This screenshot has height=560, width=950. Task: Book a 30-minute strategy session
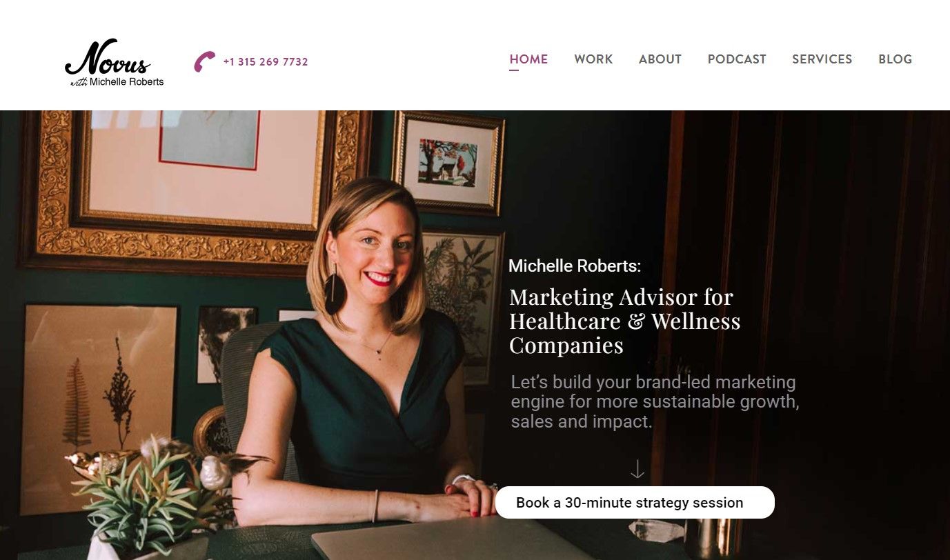tap(635, 503)
